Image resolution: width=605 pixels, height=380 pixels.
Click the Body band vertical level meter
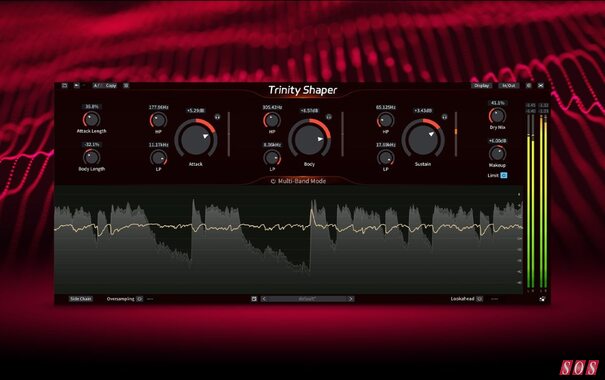point(342,134)
